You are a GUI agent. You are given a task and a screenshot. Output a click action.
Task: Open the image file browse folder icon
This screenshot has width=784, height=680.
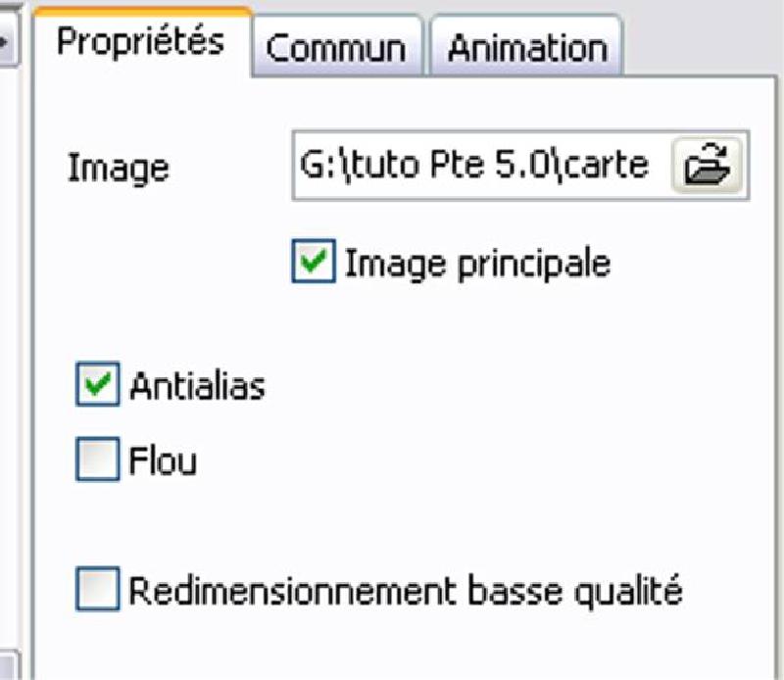pyautogui.click(x=707, y=165)
